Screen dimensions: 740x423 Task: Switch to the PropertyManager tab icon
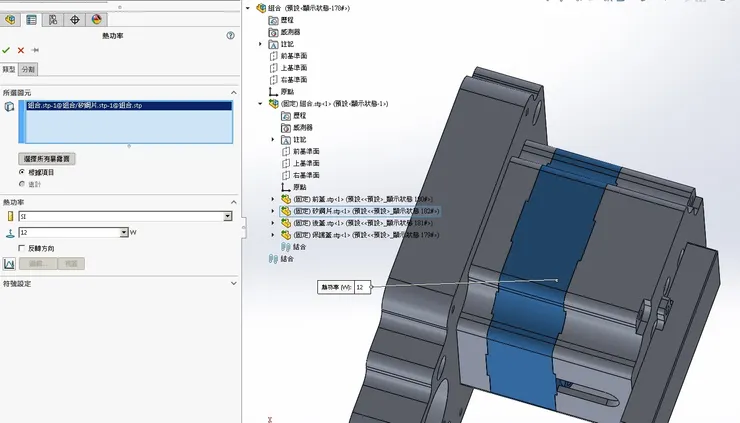[31, 19]
